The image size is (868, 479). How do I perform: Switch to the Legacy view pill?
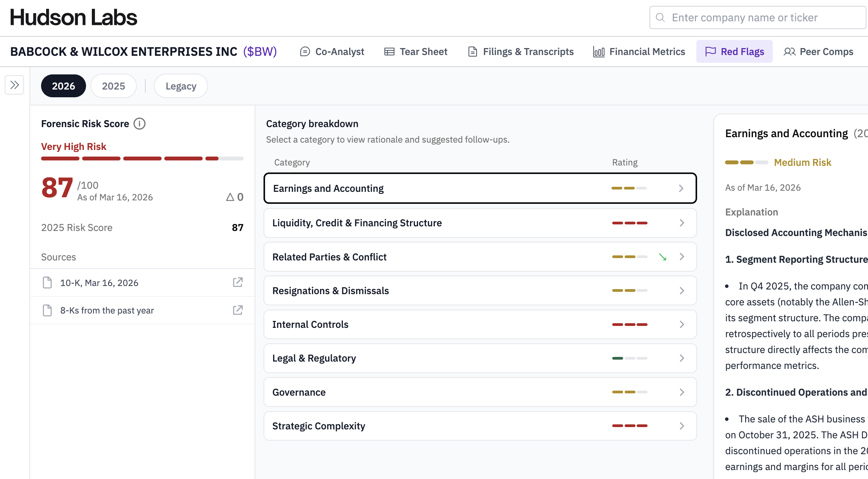click(181, 86)
